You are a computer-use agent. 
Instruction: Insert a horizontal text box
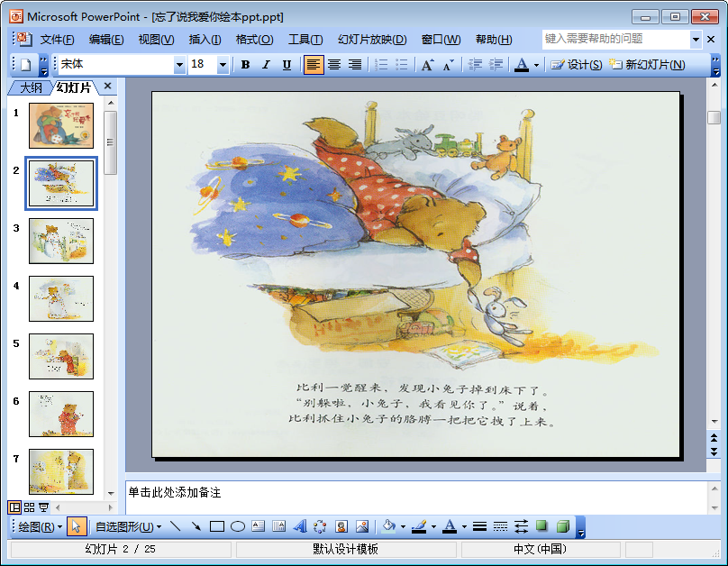pyautogui.click(x=259, y=526)
